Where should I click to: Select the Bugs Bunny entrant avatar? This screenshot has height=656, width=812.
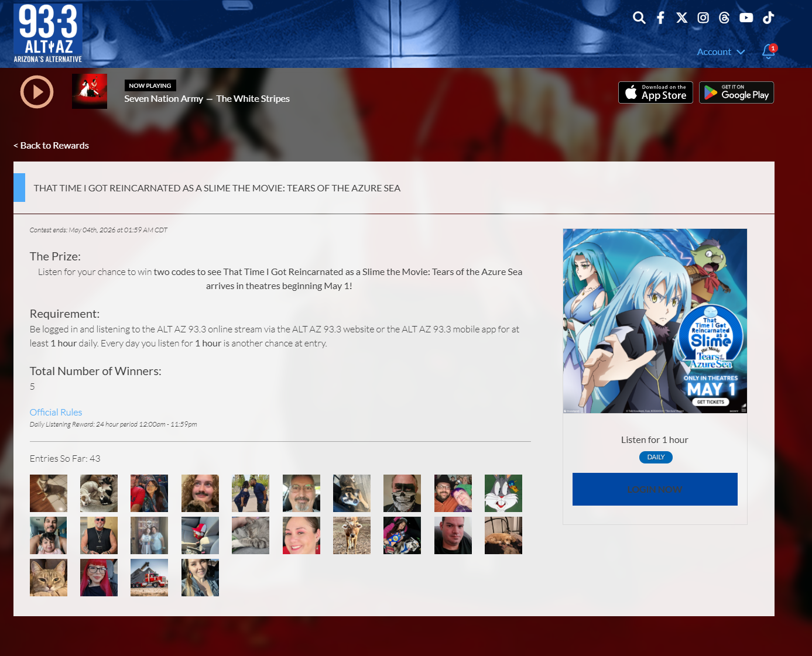(x=503, y=493)
